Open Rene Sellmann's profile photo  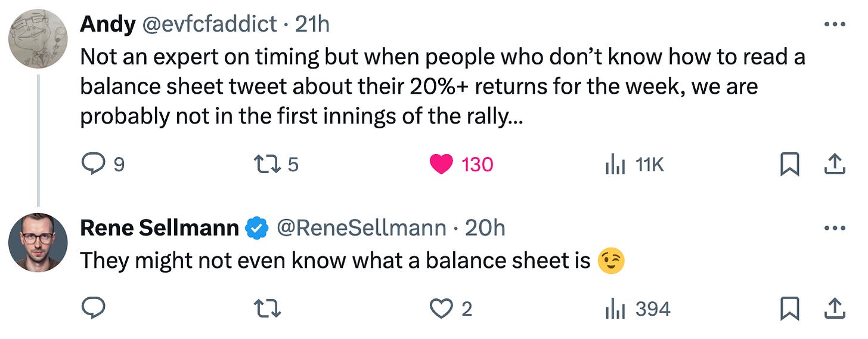click(x=38, y=242)
